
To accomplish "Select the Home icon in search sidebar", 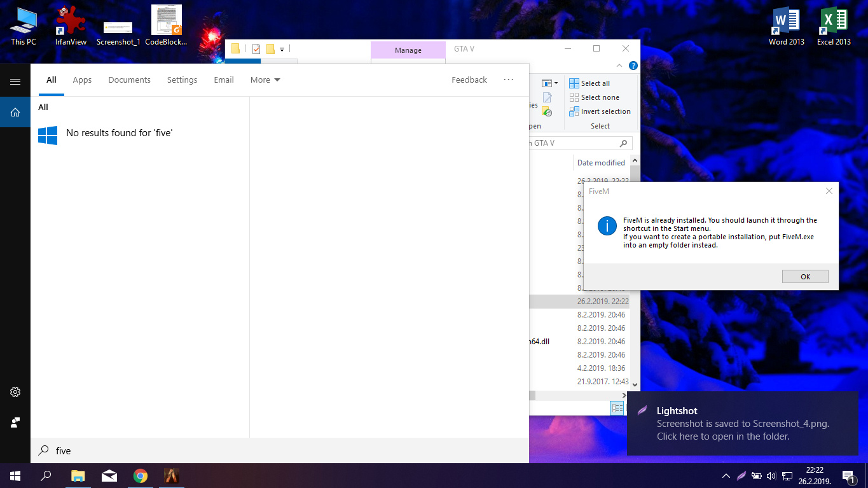I will [15, 113].
